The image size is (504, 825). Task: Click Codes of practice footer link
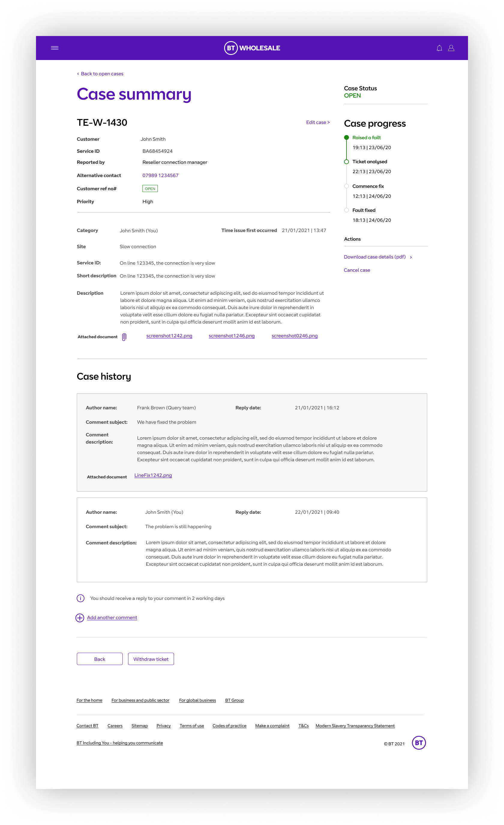229,726
